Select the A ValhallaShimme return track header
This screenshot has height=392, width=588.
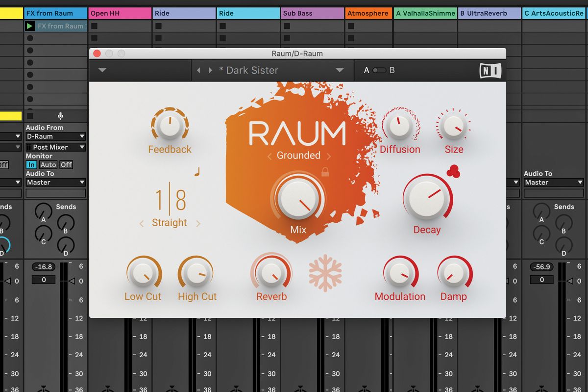tap(424, 13)
